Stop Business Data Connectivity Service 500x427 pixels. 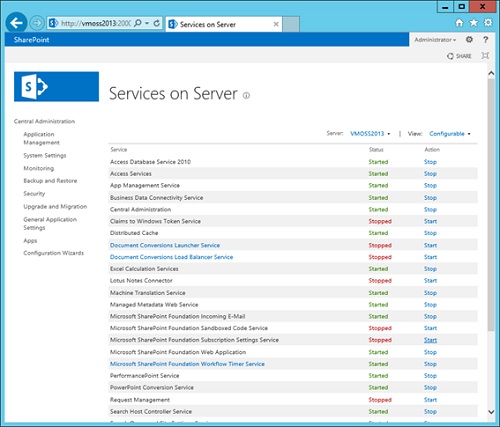(430, 198)
